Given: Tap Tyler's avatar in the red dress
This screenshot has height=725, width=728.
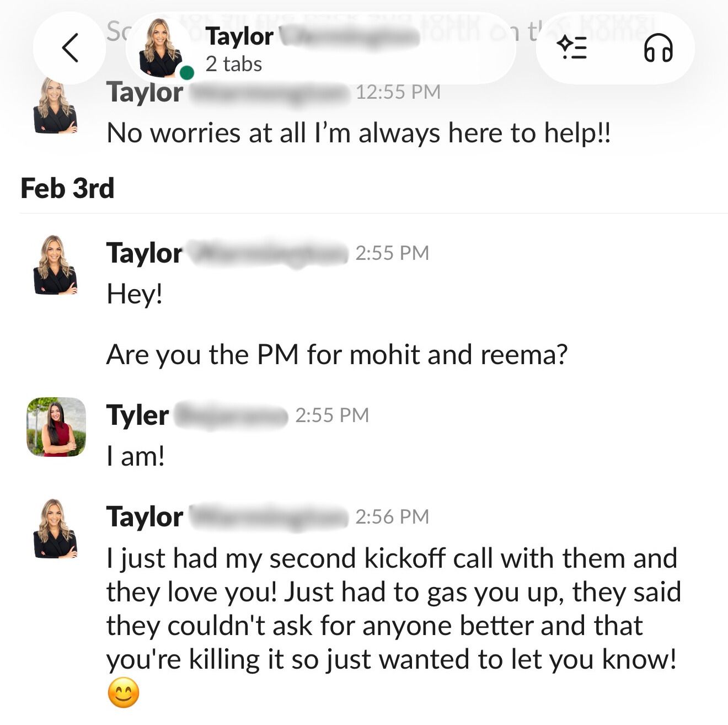Looking at the screenshot, I should click(56, 427).
